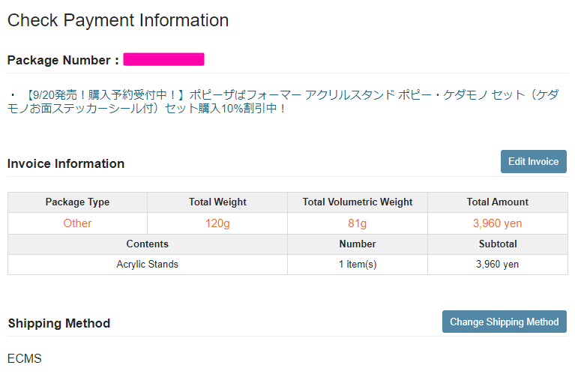575x392 pixels.
Task: Click the Total Weight column header
Action: pos(217,202)
